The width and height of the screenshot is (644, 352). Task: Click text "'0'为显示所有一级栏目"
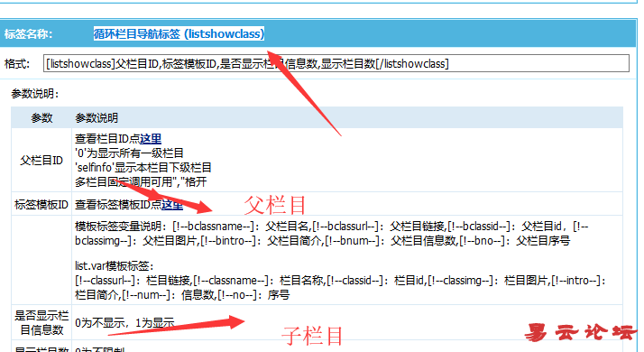[129, 153]
